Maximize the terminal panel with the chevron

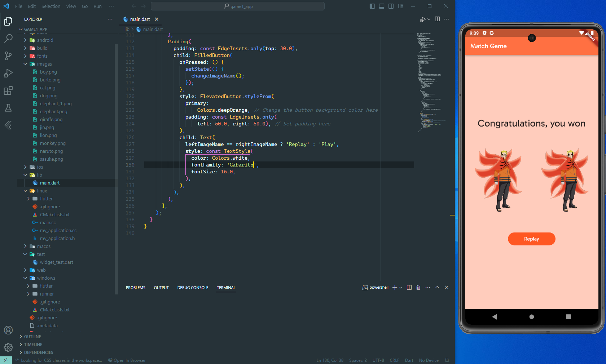tap(437, 288)
